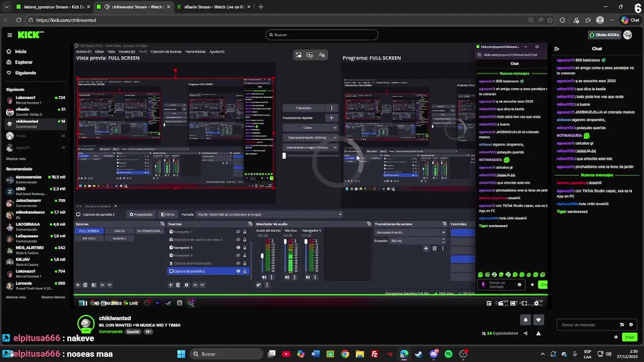The height and width of the screenshot is (362, 644).
Task: Toggle visibility of Navegador 7 source
Action: [238, 232]
